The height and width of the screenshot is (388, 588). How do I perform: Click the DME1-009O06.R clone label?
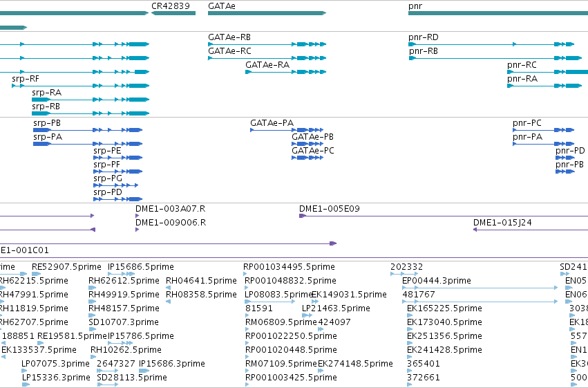coord(171,223)
